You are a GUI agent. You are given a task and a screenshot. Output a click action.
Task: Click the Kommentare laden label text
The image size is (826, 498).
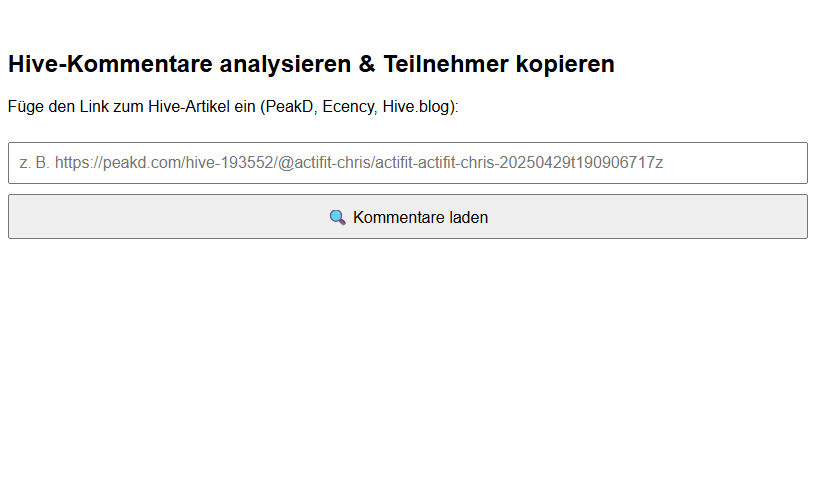[420, 217]
